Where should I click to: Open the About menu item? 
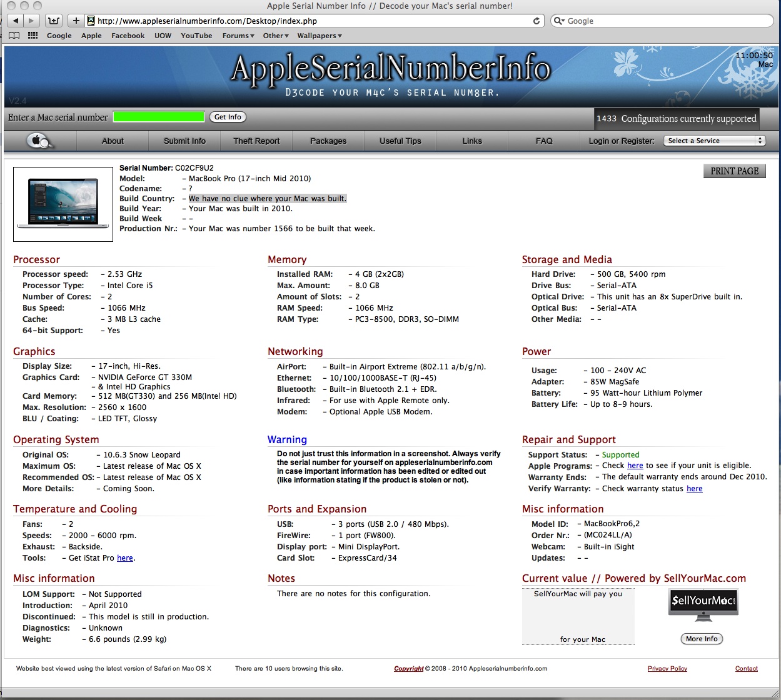point(113,141)
